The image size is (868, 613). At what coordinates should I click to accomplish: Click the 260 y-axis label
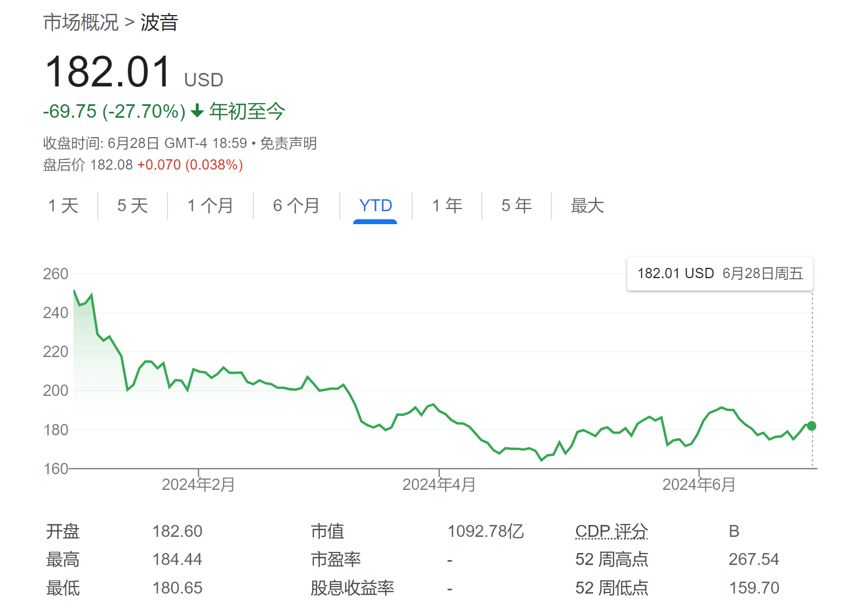coord(56,274)
